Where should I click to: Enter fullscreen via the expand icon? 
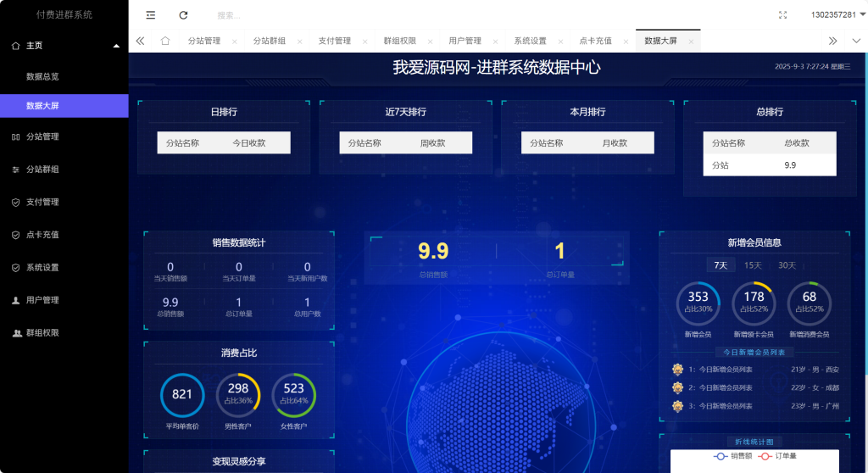(x=782, y=15)
